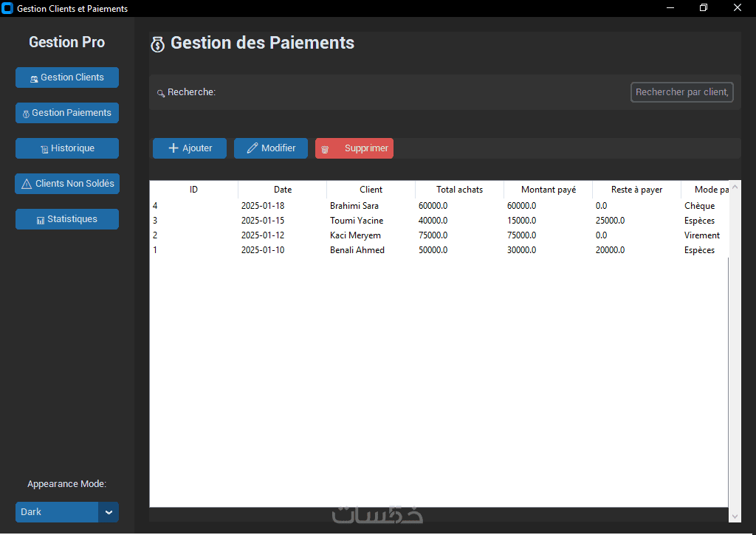Click the people icon beside Gestion Clients

[x=34, y=79]
